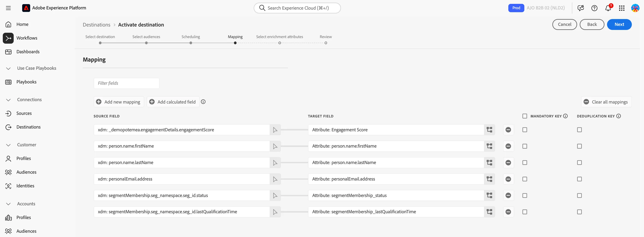The image size is (644, 237).
Task: Click Cancel to exit activation
Action: [565, 24]
